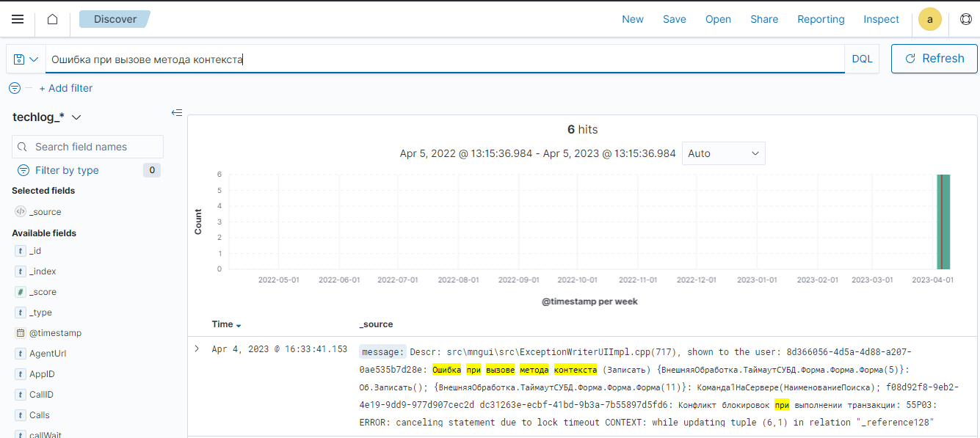Click the Share menu item
This screenshot has height=438, width=980.
[x=764, y=20]
